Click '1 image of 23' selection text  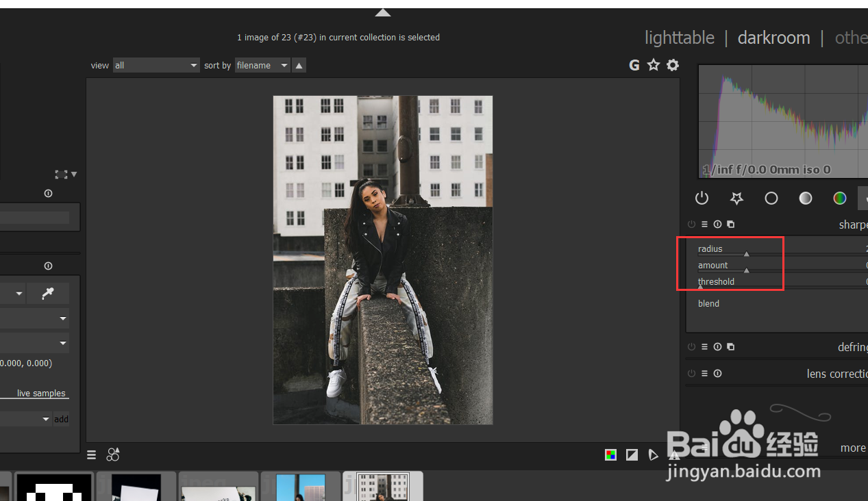tap(338, 38)
